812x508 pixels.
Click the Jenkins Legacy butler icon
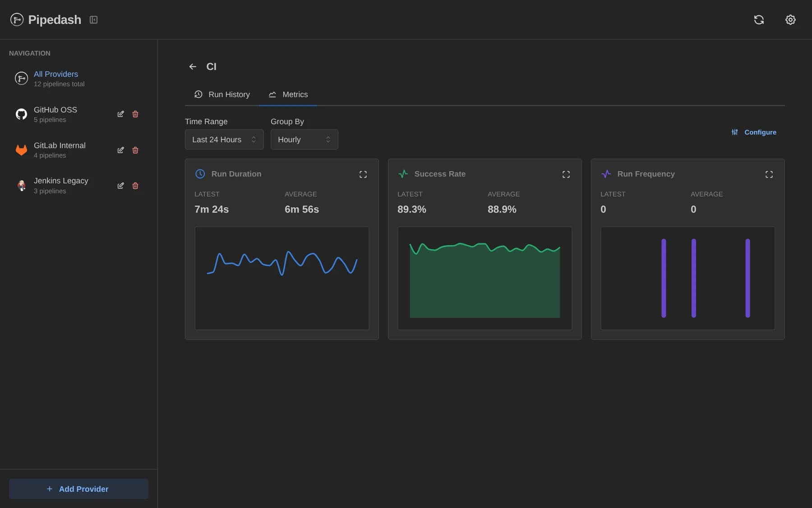[21, 186]
